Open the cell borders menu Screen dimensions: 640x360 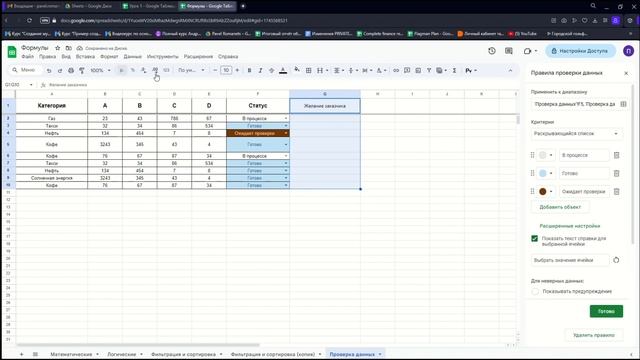tap(309, 71)
